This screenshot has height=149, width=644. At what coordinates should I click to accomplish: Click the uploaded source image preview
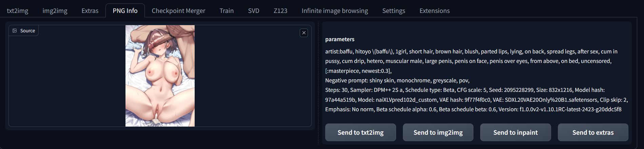point(160,76)
